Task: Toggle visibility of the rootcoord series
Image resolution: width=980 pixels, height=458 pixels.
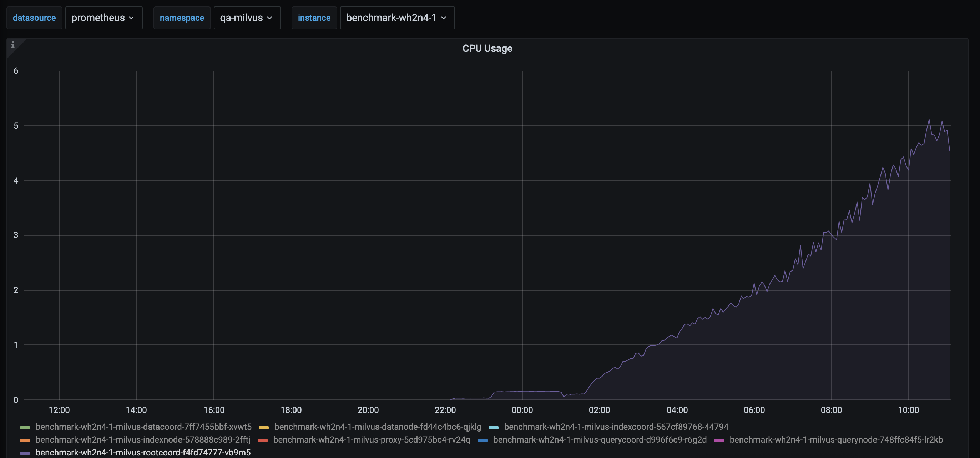Action: coord(142,452)
